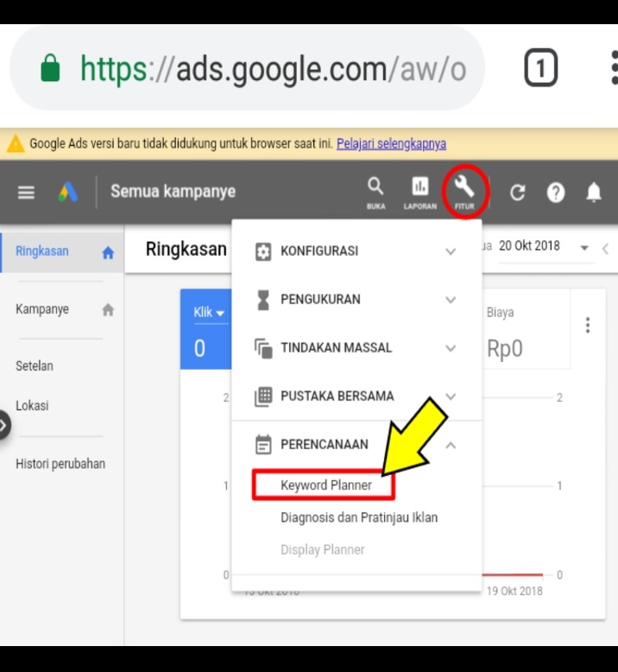Viewport: 618px width, 672px height.
Task: Select Display Planner menu entry
Action: [323, 549]
